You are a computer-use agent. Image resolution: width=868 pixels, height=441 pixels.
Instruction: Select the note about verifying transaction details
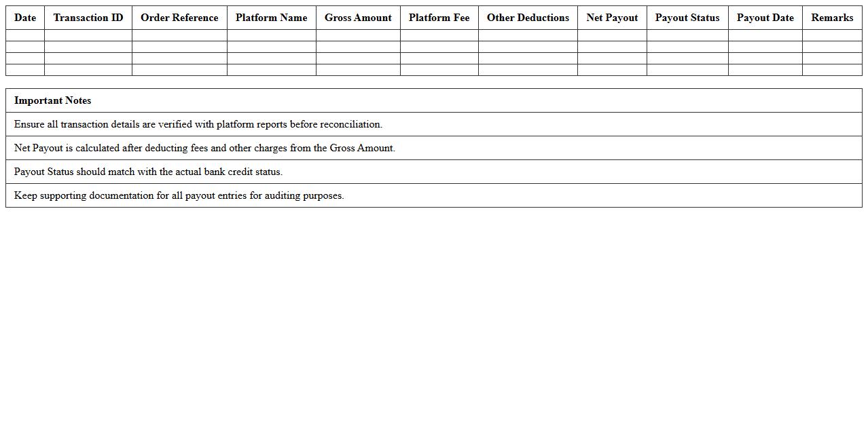(198, 124)
